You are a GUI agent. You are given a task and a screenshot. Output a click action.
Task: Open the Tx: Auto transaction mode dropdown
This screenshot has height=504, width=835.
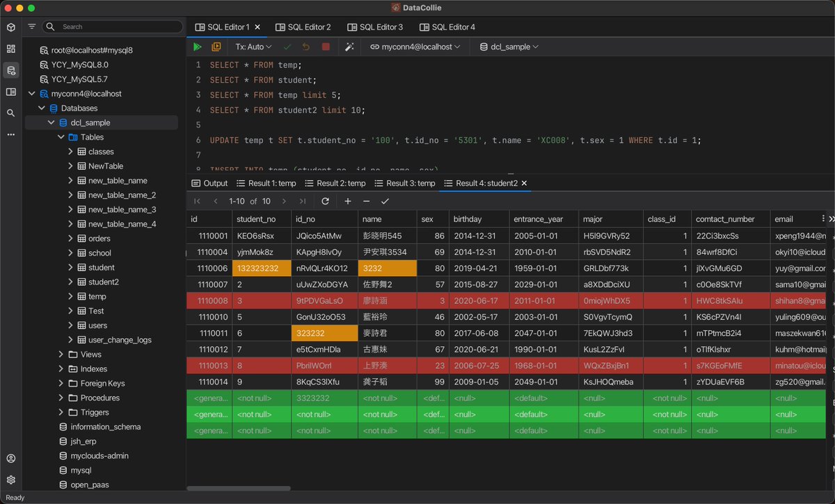pos(253,47)
